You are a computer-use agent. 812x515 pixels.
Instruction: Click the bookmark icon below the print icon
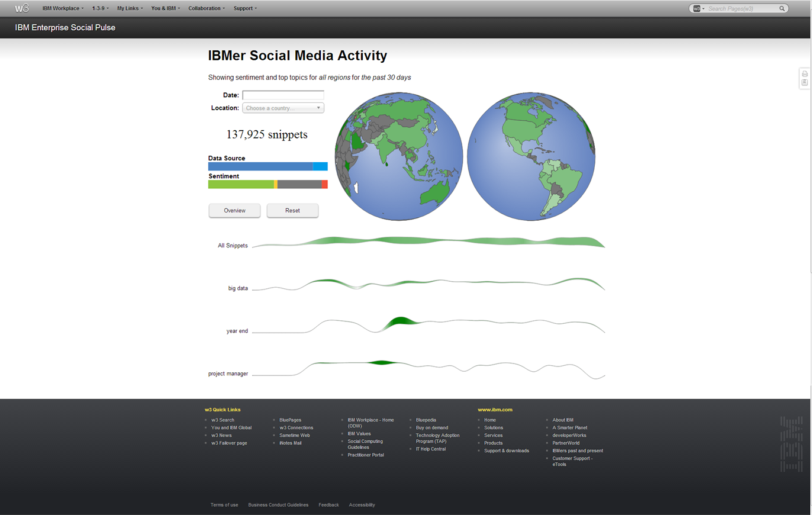click(x=804, y=83)
